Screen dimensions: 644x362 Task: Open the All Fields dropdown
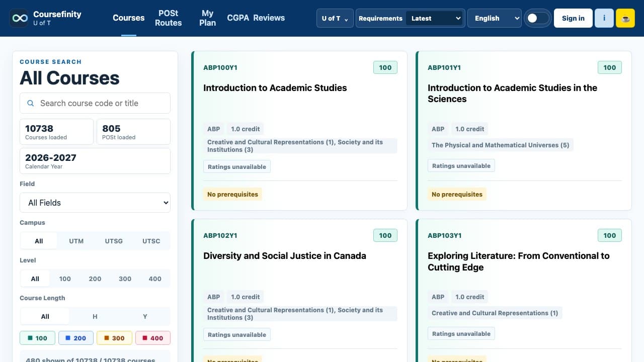pos(95,203)
